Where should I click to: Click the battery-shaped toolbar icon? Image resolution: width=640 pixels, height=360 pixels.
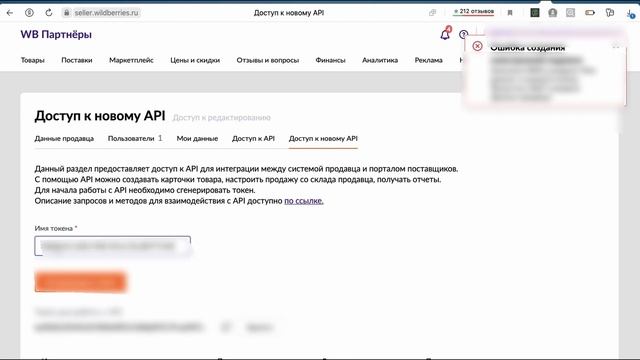click(590, 13)
